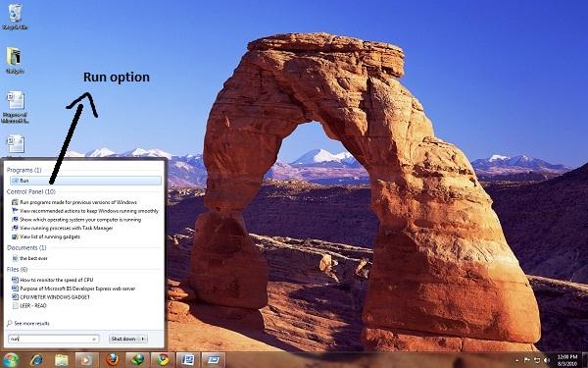Click the green globe taskbar icon
The height and width of the screenshot is (368, 588).
137,360
